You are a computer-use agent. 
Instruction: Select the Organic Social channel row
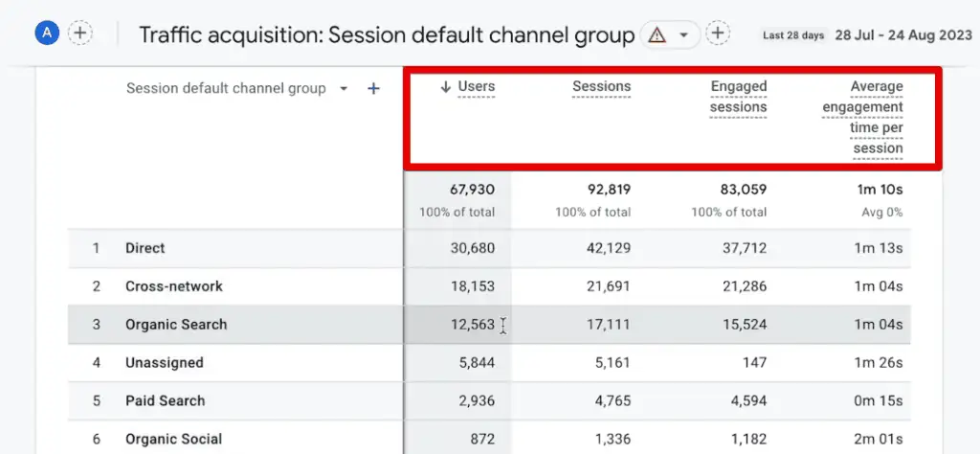click(x=489, y=438)
